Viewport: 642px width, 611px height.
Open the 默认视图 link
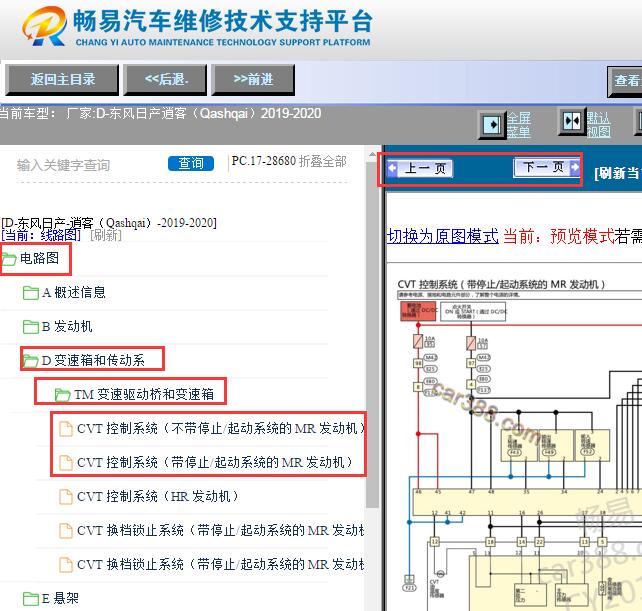click(598, 124)
